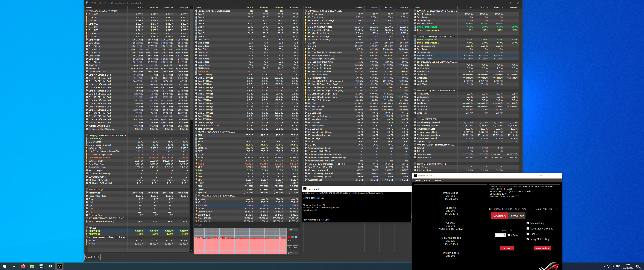The height and width of the screenshot is (270, 644).
Task: Click the volume speaker tray icon
Action: point(613,266)
